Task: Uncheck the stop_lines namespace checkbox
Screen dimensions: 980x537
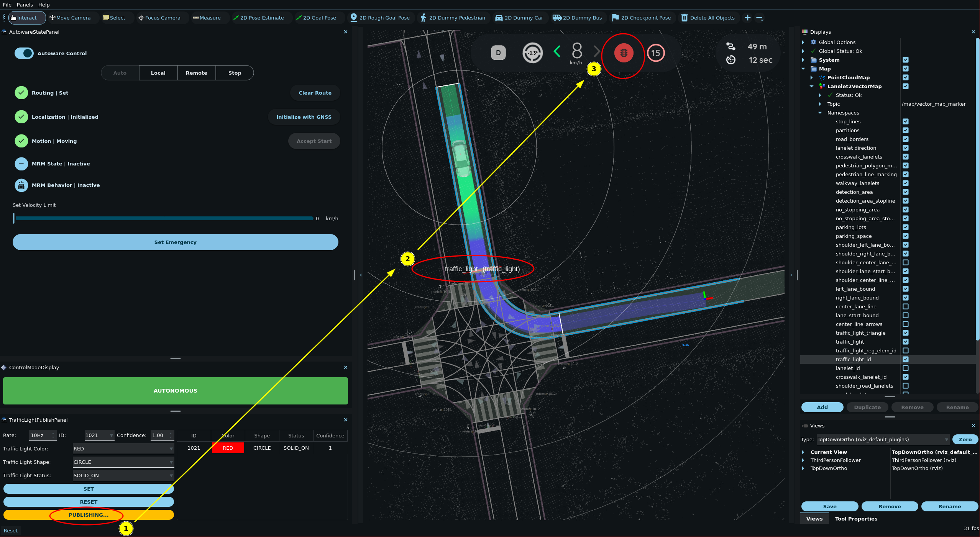Action: [x=905, y=121]
